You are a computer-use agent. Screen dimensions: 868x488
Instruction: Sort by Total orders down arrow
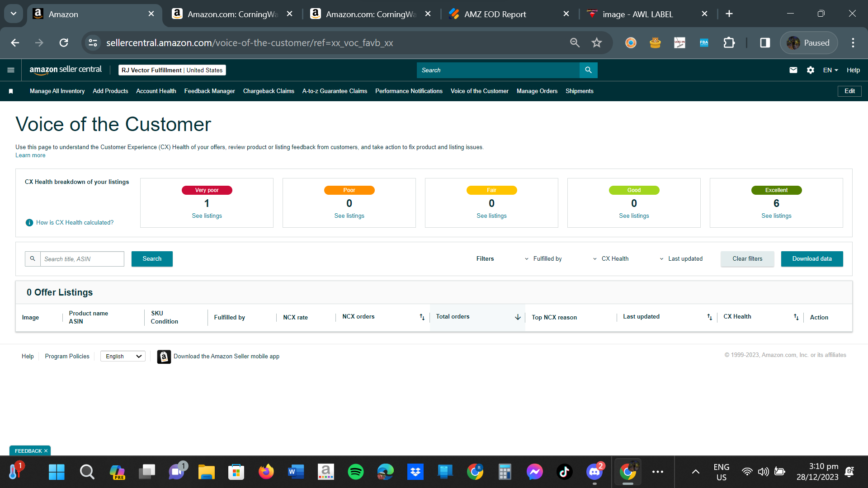[518, 317]
